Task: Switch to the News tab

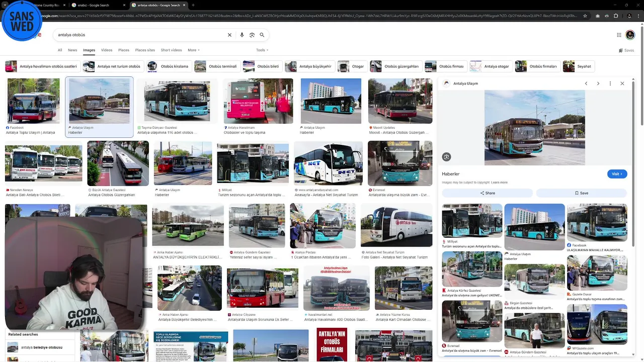Action: (72, 50)
